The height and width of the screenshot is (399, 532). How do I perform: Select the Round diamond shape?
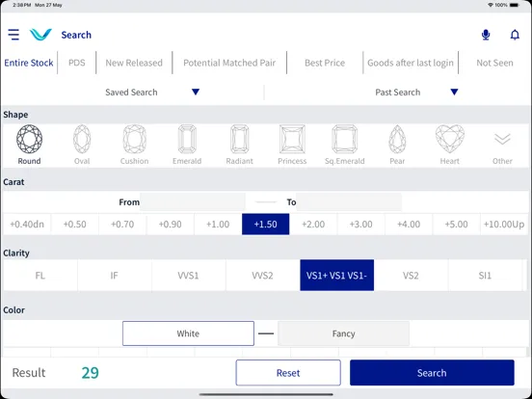[29, 145]
